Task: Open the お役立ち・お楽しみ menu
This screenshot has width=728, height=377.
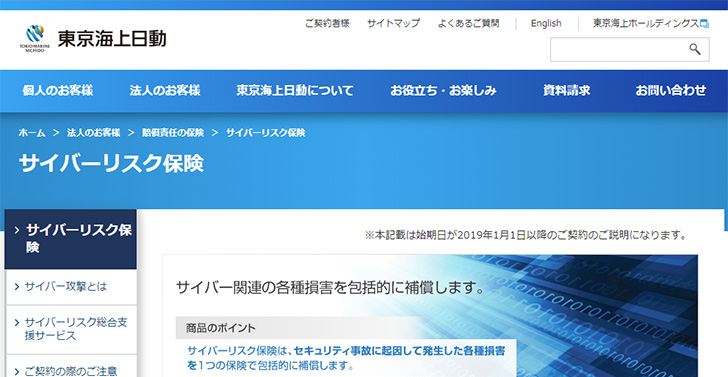Action: pyautogui.click(x=443, y=90)
